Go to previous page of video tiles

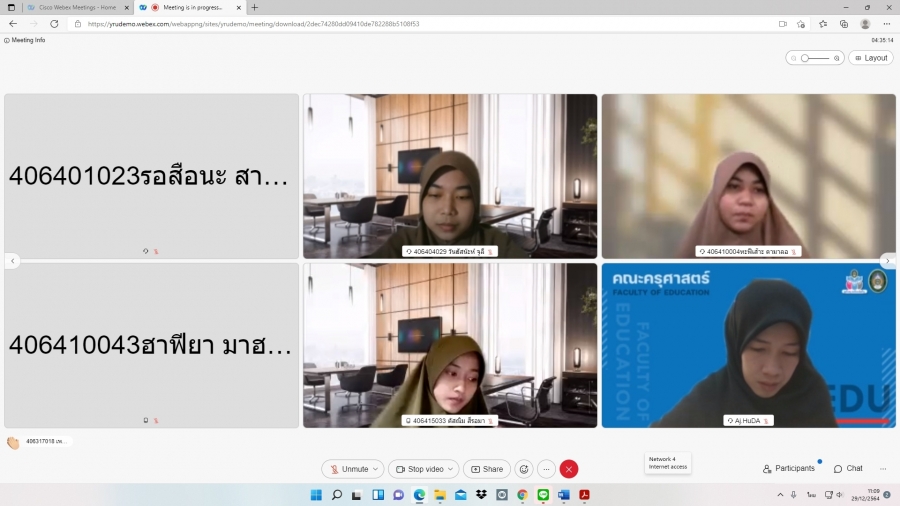[x=13, y=261]
